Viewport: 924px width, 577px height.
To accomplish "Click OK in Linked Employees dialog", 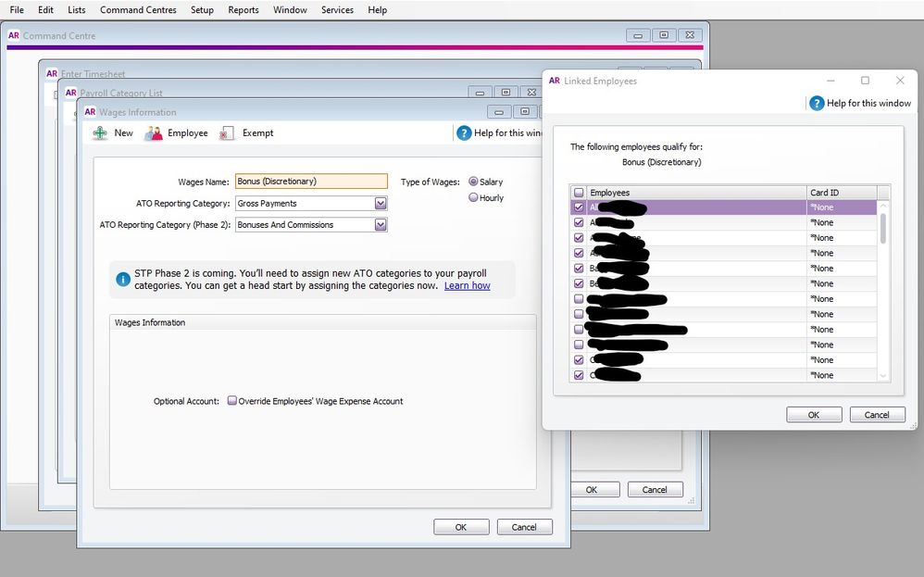I will [814, 415].
